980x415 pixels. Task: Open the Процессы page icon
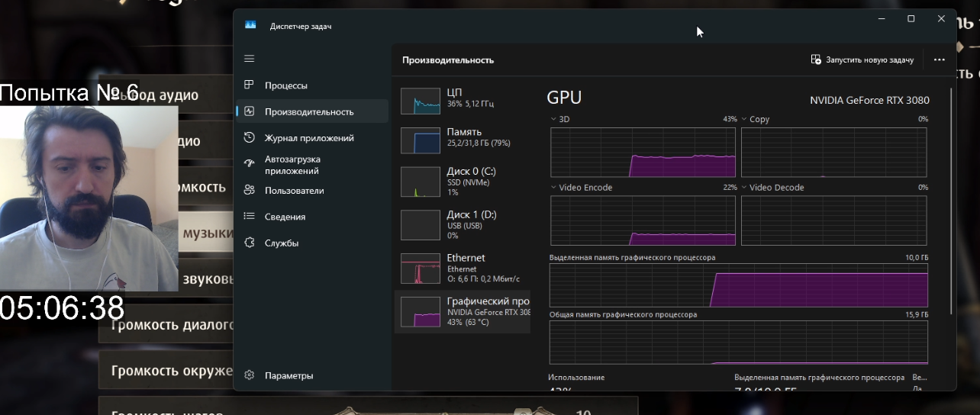coord(249,85)
